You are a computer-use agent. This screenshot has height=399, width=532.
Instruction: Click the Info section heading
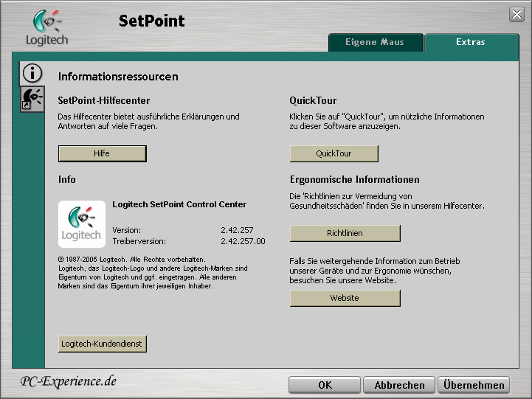point(67,180)
